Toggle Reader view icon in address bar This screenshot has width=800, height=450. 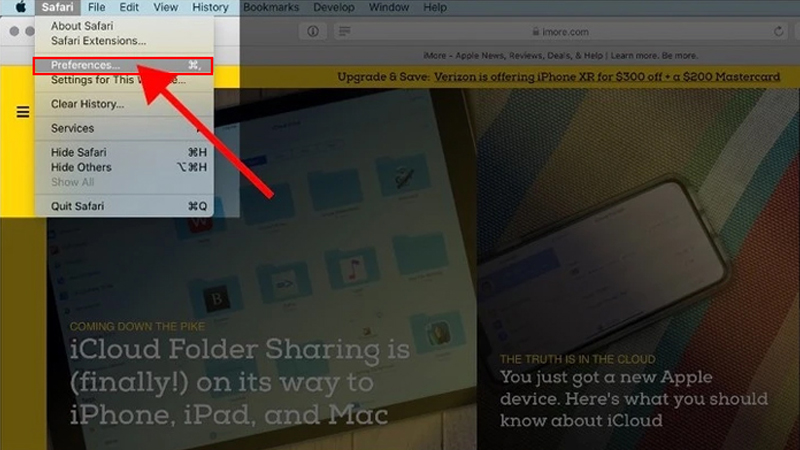tap(344, 32)
